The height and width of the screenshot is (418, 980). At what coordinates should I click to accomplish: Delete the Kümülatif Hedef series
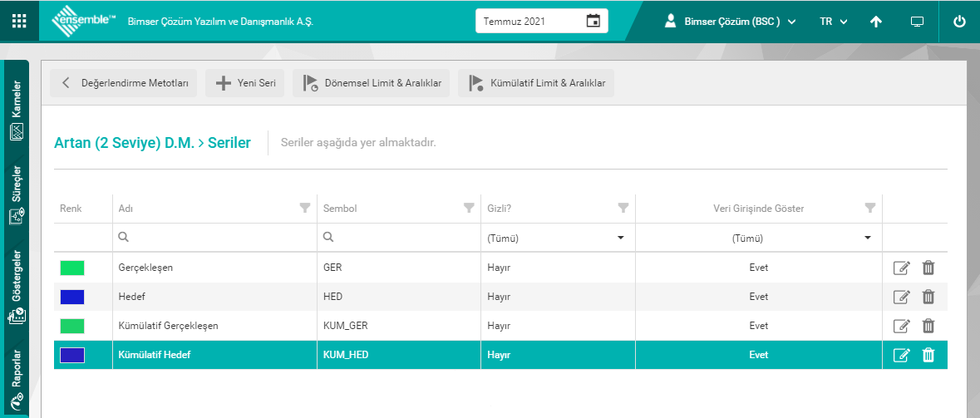pyautogui.click(x=928, y=355)
